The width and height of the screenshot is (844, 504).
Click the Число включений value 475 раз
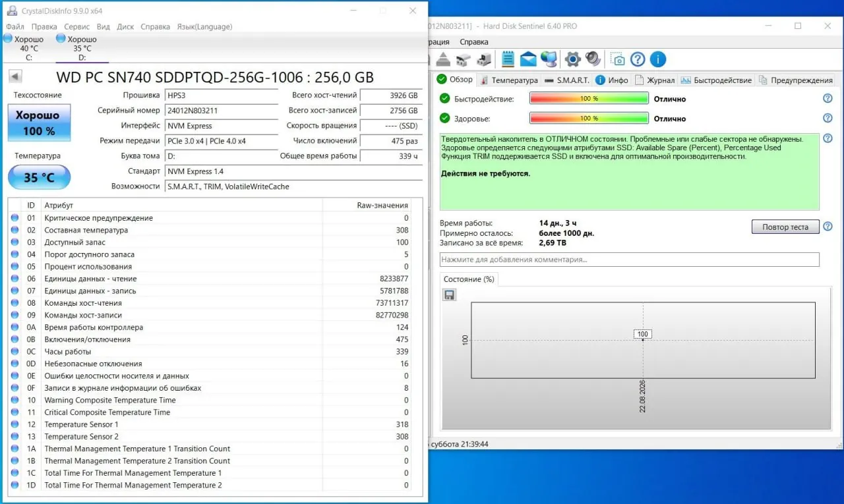[x=391, y=141]
